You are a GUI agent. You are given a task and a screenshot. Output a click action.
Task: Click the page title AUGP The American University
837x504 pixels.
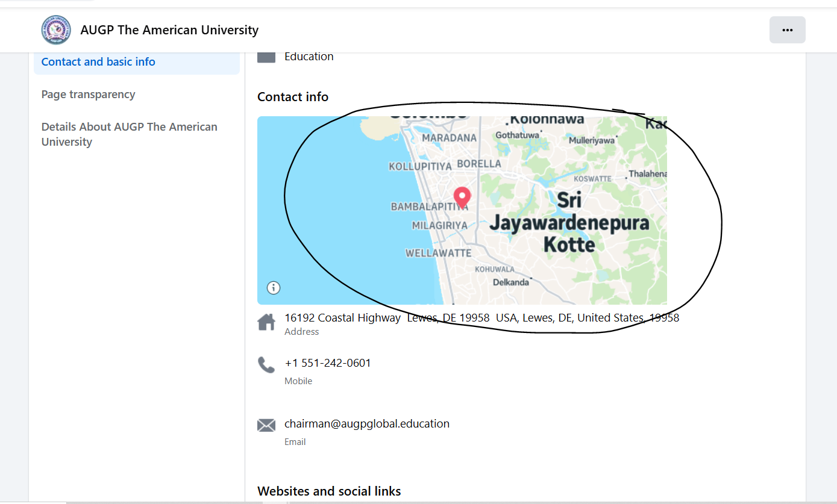[x=169, y=30]
